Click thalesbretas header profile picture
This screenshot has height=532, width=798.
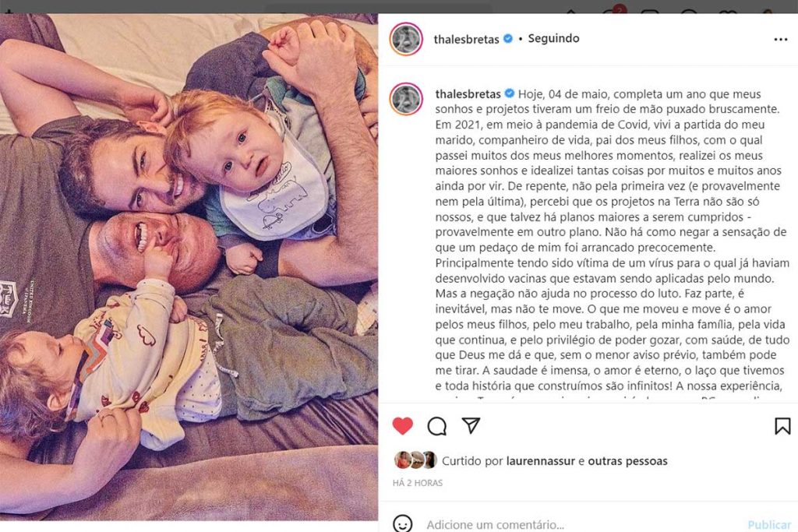click(406, 39)
